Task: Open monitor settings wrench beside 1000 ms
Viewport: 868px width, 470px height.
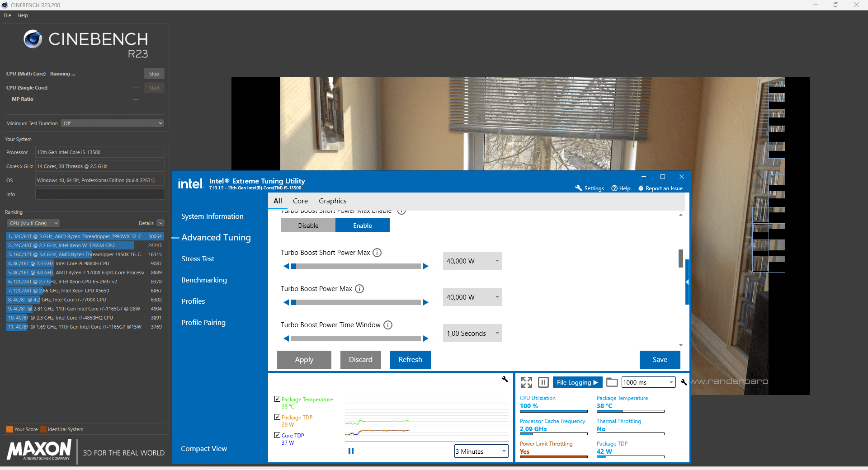Action: 684,382
